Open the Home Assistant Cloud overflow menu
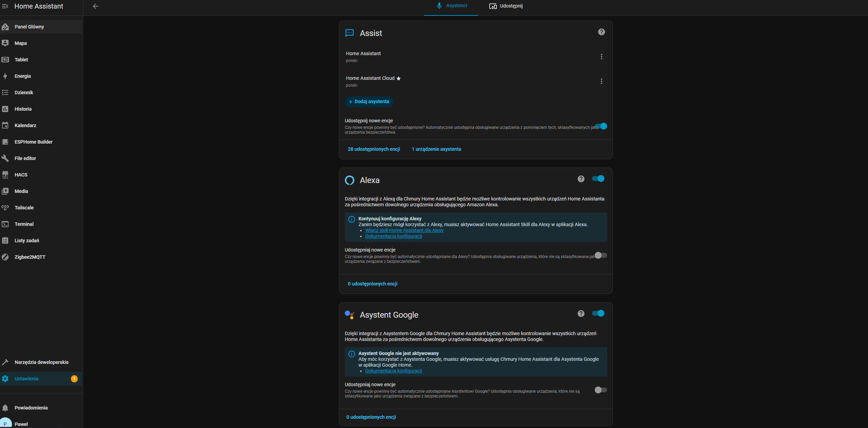Viewport: 868px width, 428px height. pos(601,81)
